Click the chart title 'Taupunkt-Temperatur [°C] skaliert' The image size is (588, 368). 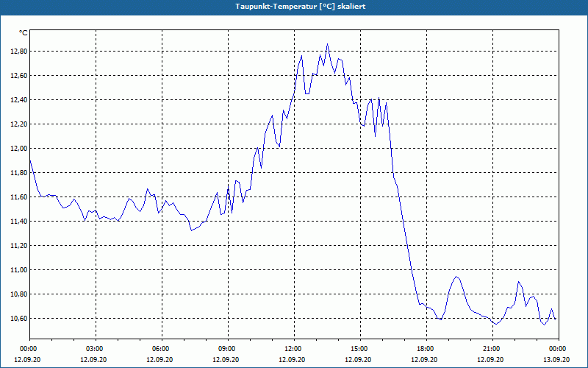301,7
